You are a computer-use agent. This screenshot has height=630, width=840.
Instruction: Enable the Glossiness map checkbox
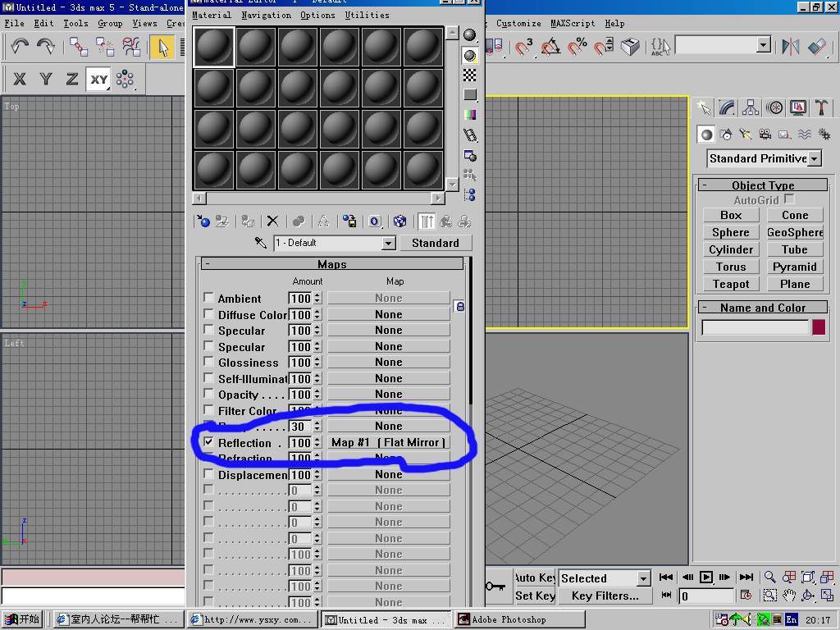click(x=208, y=362)
